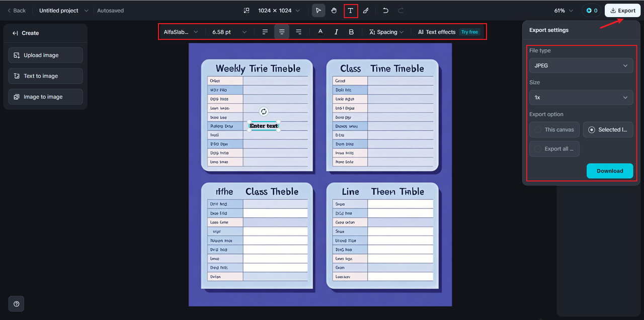The width and height of the screenshot is (644, 320).
Task: Open the AlfaSlab font family dropdown
Action: click(x=181, y=32)
